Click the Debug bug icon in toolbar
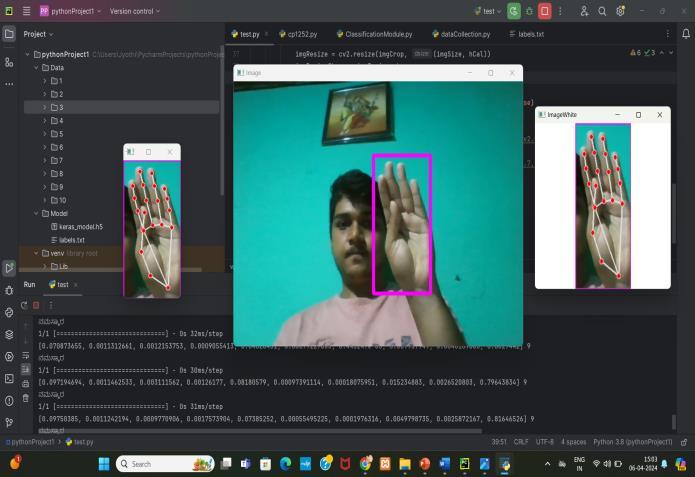 pyautogui.click(x=529, y=11)
